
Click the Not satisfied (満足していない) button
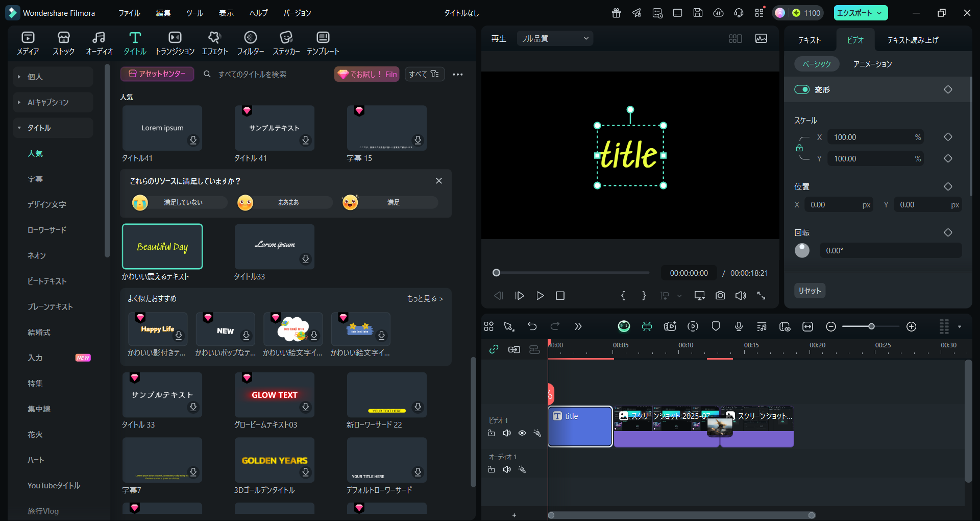pyautogui.click(x=180, y=202)
